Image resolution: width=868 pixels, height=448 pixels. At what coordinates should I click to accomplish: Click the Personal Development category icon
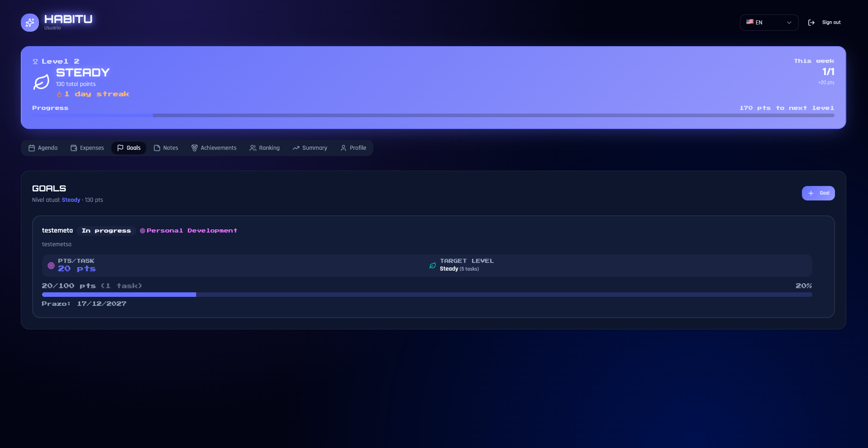click(143, 231)
